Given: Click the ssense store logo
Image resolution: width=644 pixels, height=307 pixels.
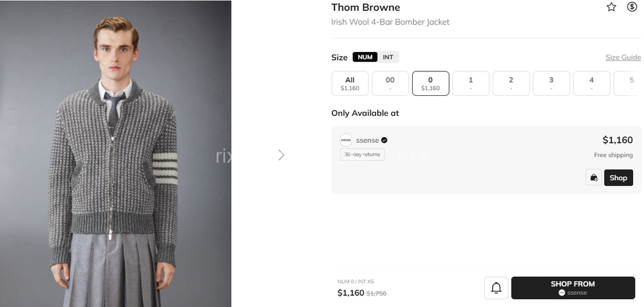Looking at the screenshot, I should tap(346, 140).
